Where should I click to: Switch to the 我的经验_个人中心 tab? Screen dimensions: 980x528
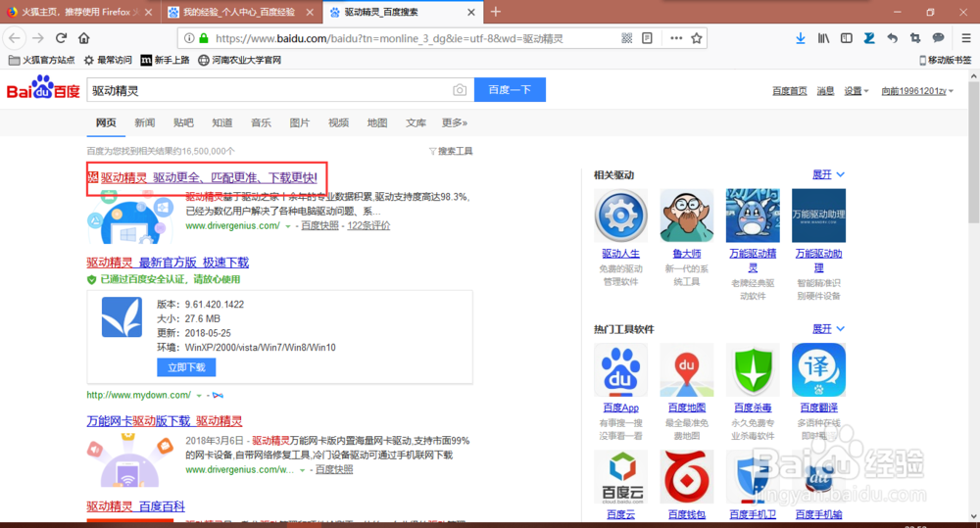click(x=241, y=12)
